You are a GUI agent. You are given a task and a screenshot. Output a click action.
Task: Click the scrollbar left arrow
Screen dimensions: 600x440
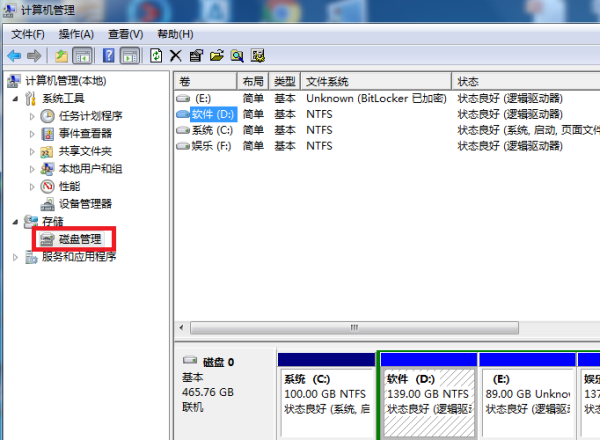tap(181, 328)
